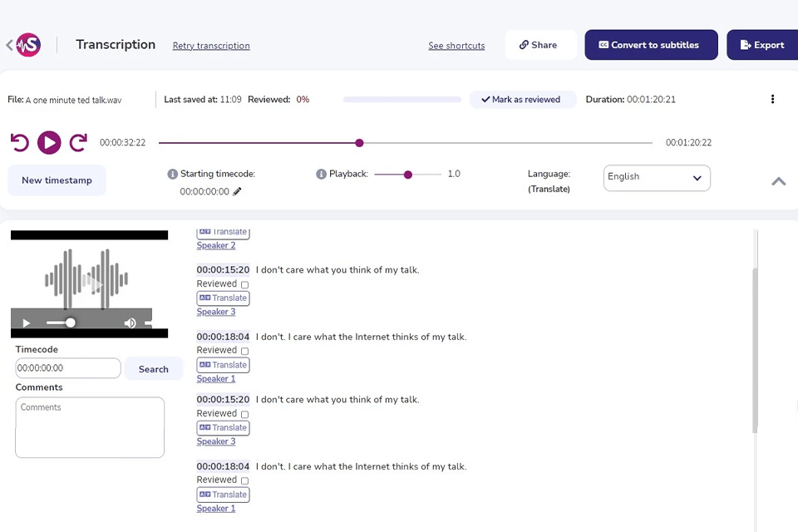Click the second "I care what the Internet thinks" text
Screen dimensions: 798x532
pos(359,466)
